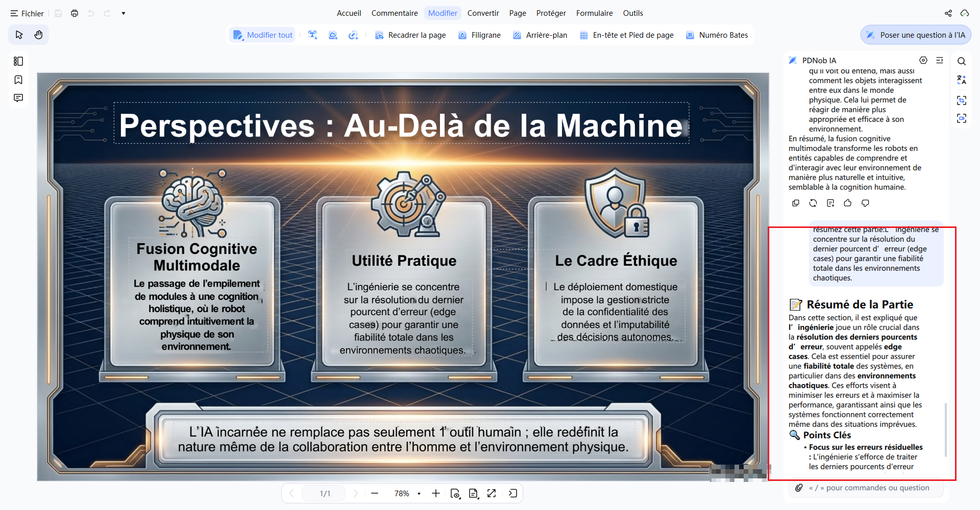Screen dimensions: 980x510
Task: Click the fullscreen expand icon
Action: [492, 493]
